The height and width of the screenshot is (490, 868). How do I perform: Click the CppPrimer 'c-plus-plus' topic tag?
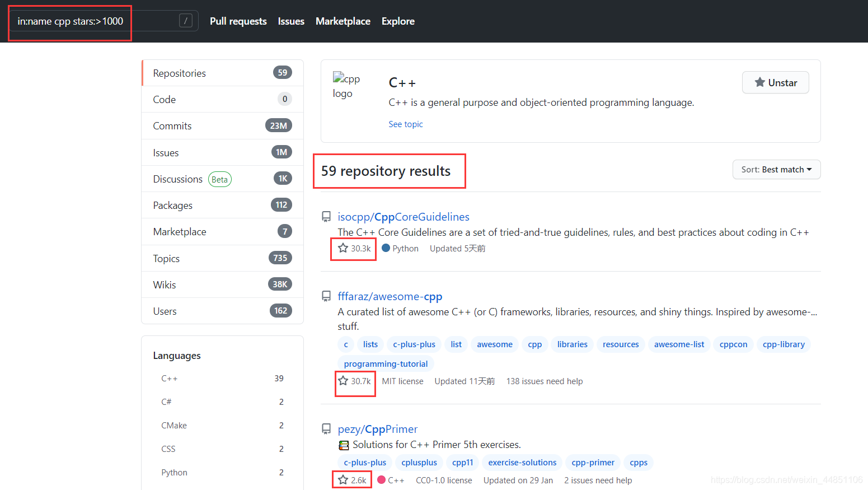point(365,463)
